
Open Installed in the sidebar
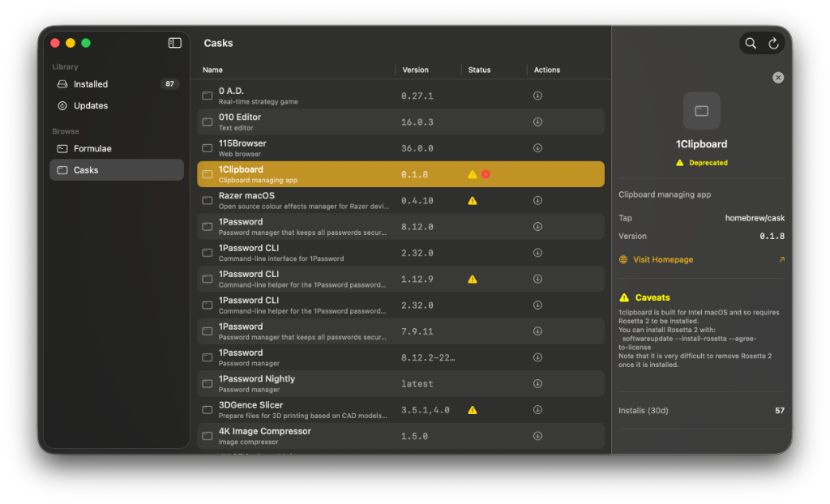[117, 84]
